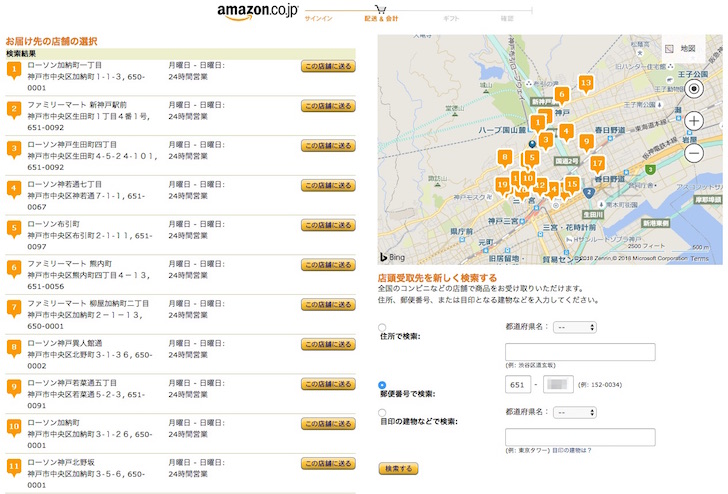Click map pin number 5
The image size is (728, 494).
pos(532,158)
